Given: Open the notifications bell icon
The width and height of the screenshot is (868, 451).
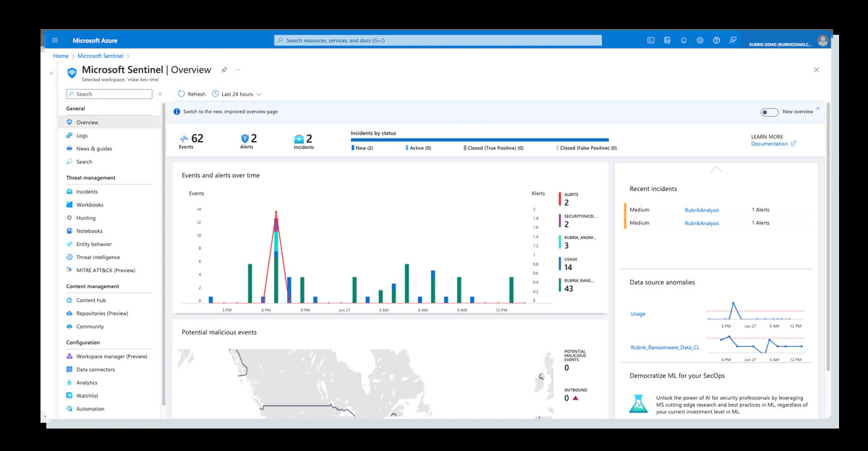Looking at the screenshot, I should click(684, 41).
